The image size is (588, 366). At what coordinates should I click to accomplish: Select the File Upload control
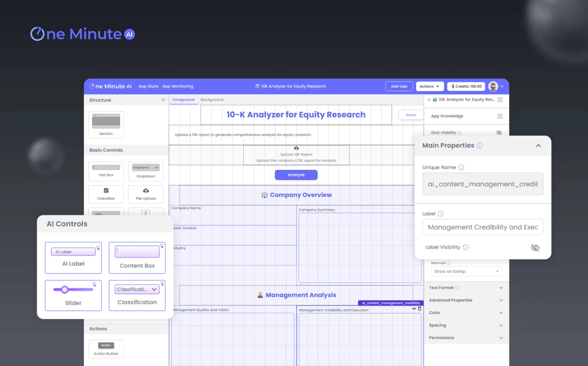tap(146, 194)
